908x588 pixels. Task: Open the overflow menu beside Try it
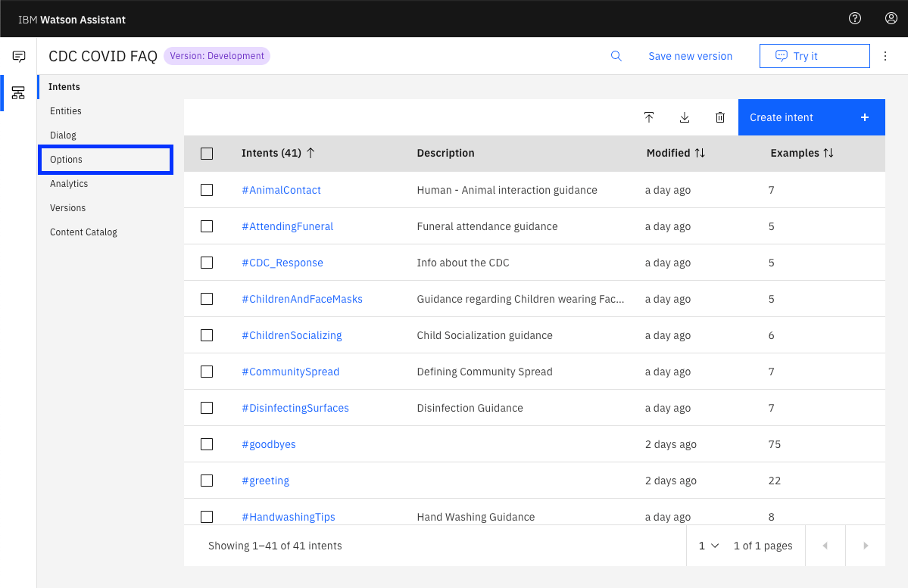[885, 56]
